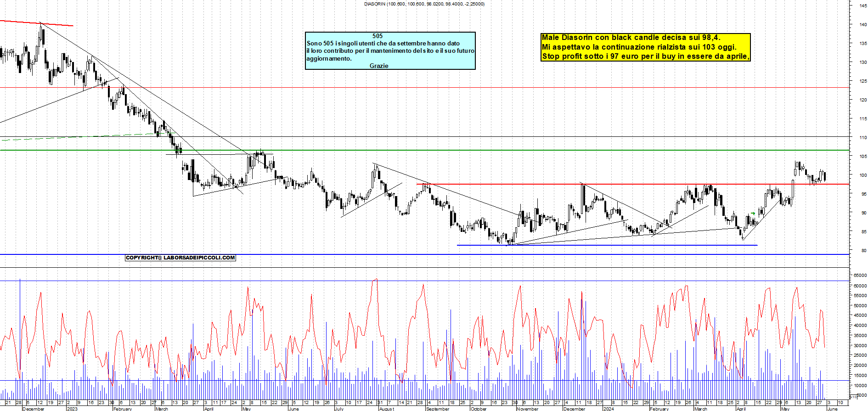This screenshot has height=411, width=868.
Task: Click the 45000 volume axis label
Action: 860,315
